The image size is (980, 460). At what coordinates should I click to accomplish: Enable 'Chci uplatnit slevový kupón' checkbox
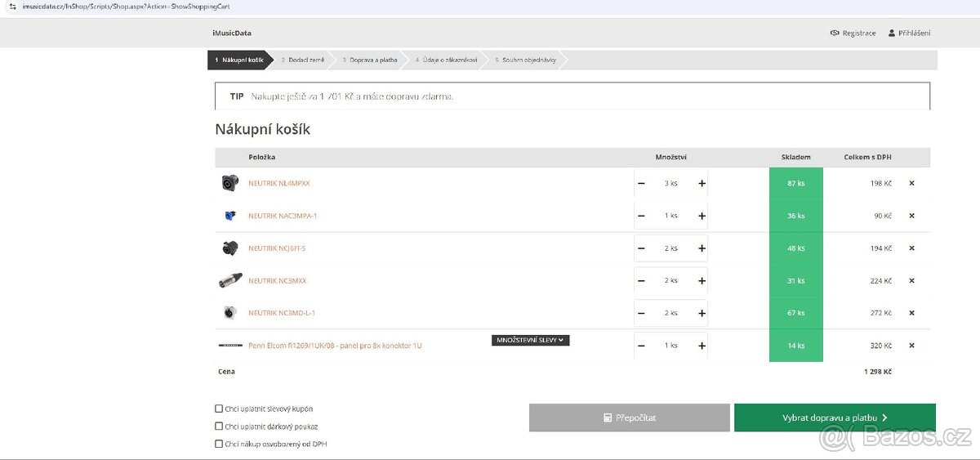(219, 409)
